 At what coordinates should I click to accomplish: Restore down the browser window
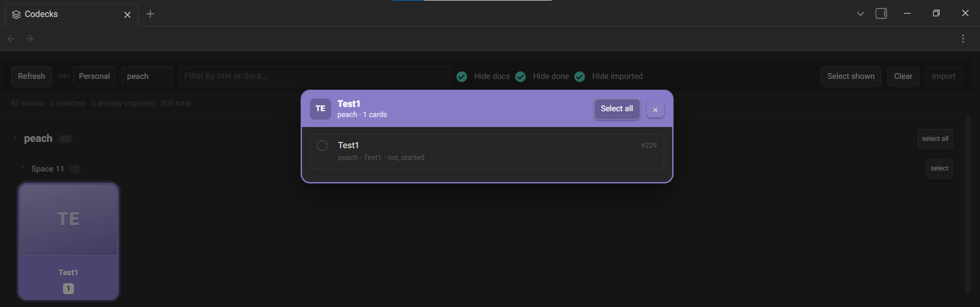point(936,14)
